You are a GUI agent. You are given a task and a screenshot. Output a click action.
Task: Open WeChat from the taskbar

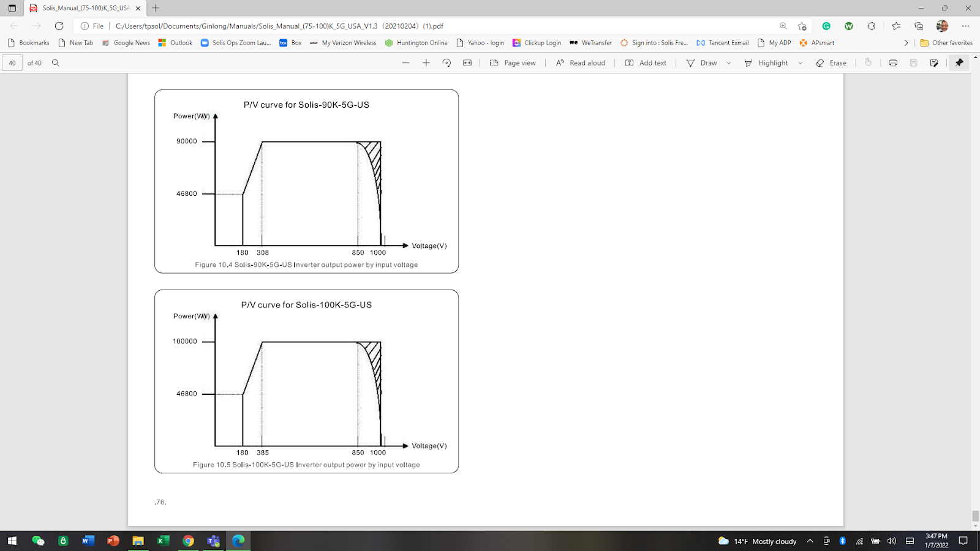point(38,541)
